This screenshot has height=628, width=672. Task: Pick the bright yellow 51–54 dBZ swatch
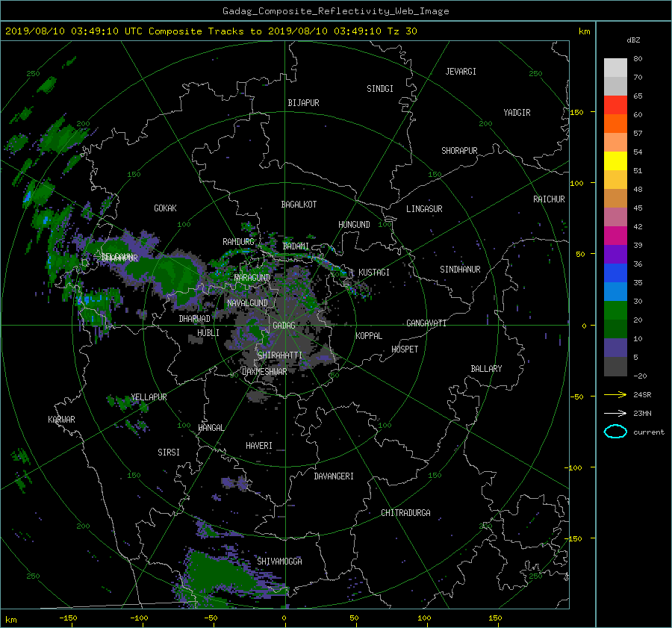point(615,161)
